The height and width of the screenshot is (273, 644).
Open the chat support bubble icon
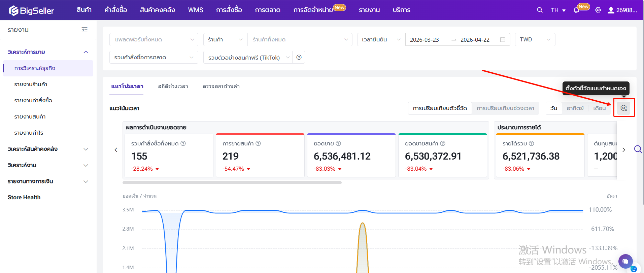[x=625, y=261]
